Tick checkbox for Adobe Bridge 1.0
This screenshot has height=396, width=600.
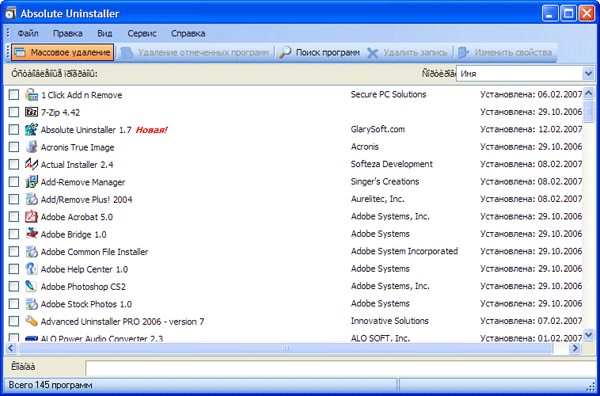pos(14,234)
